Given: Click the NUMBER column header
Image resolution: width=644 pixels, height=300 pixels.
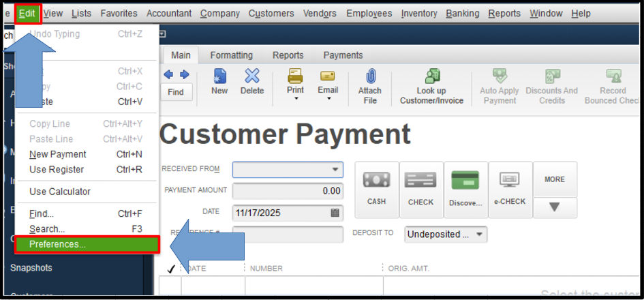Looking at the screenshot, I should coord(266,269).
